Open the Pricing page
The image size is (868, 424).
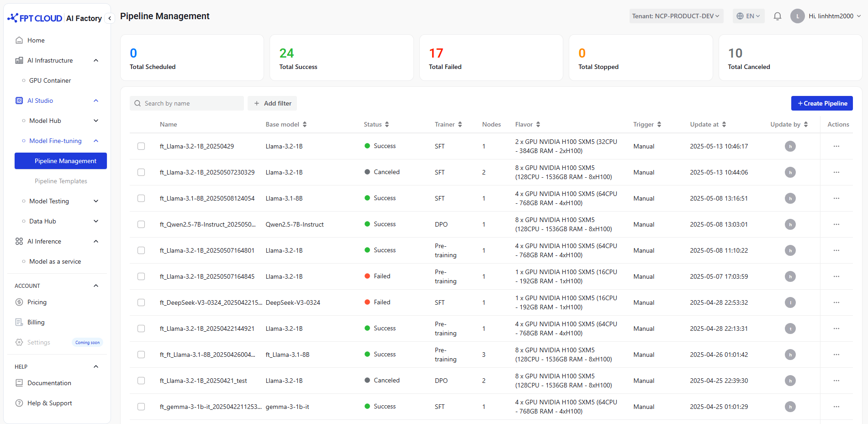(x=37, y=302)
